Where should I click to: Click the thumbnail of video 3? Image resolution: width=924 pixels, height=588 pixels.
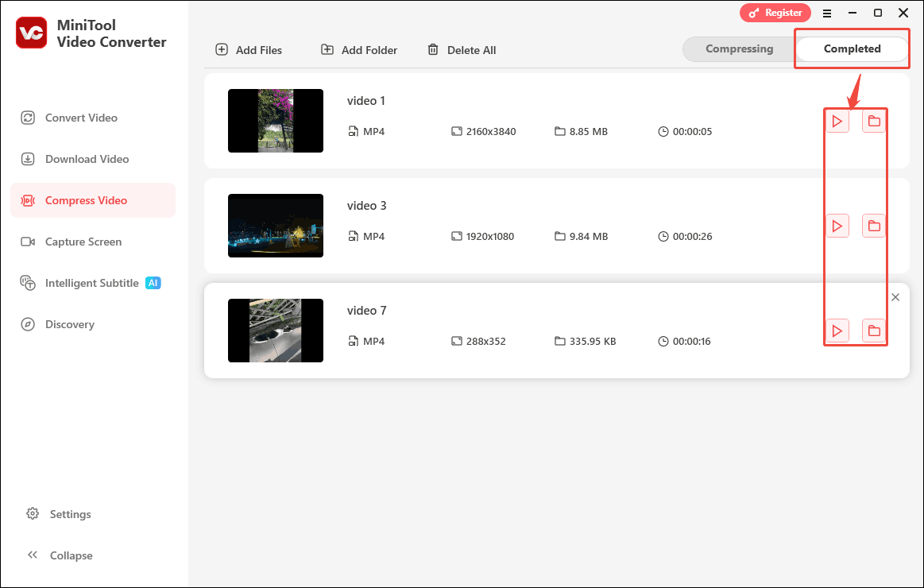[276, 226]
